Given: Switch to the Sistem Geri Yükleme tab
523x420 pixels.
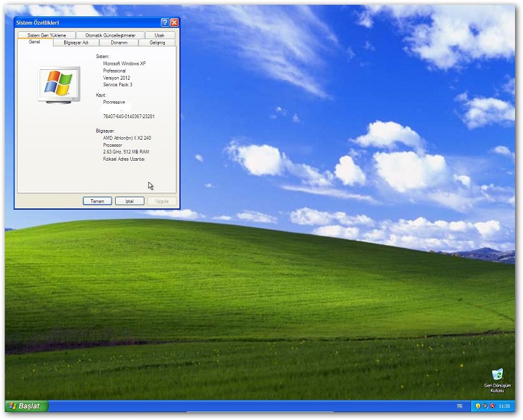Looking at the screenshot, I should (x=46, y=35).
